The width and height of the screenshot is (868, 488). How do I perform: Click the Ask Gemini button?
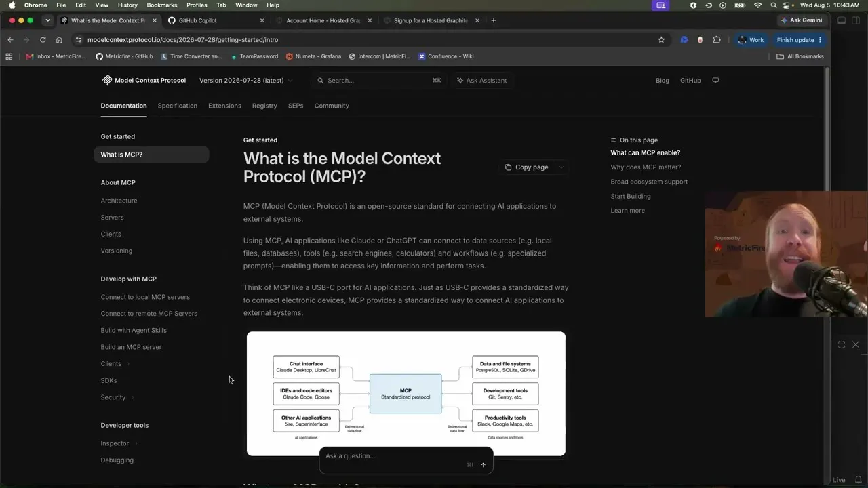(800, 20)
